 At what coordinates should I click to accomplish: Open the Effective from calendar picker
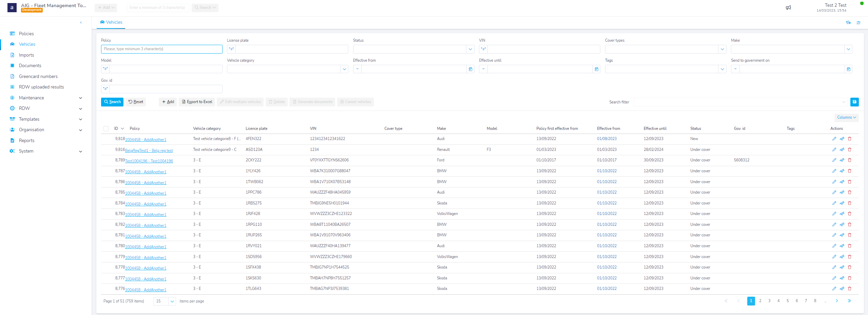pos(470,69)
